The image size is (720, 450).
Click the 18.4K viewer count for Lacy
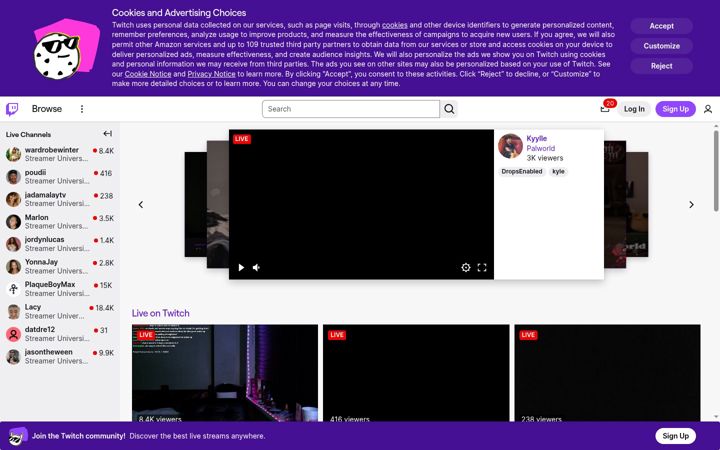(x=104, y=308)
